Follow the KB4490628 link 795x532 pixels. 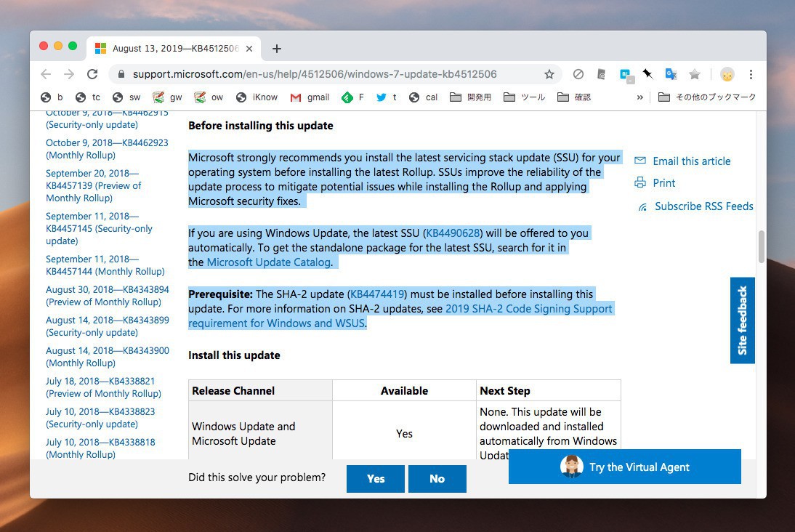(x=453, y=233)
